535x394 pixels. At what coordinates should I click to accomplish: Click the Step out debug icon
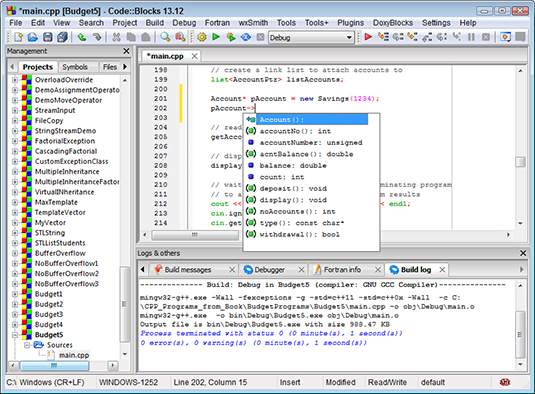(427, 37)
